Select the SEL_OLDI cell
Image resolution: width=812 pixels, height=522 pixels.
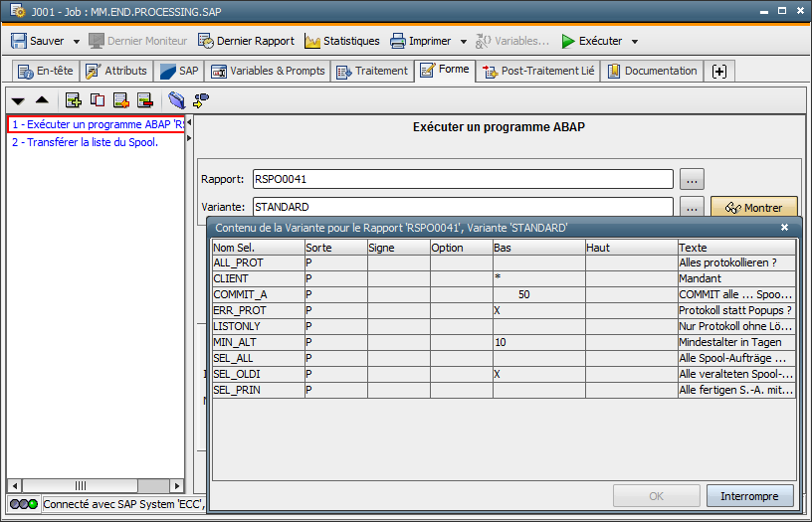pyautogui.click(x=259, y=374)
